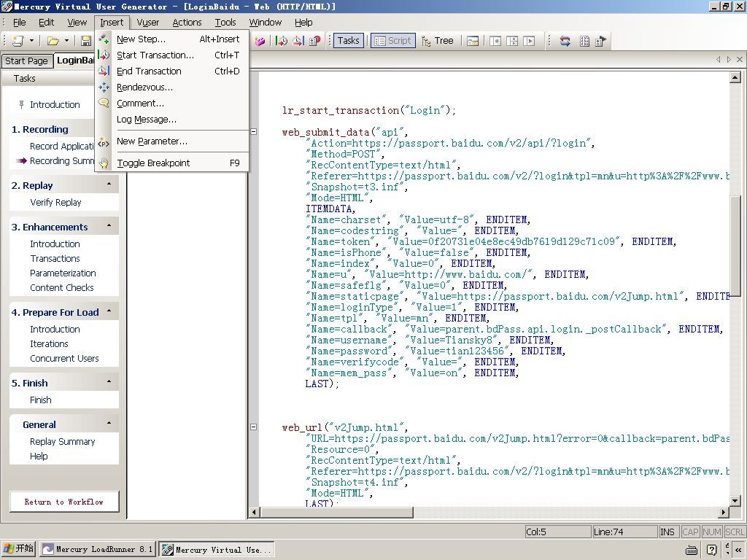Click the Open folder toolbar icon
The width and height of the screenshot is (747, 560).
[x=53, y=41]
